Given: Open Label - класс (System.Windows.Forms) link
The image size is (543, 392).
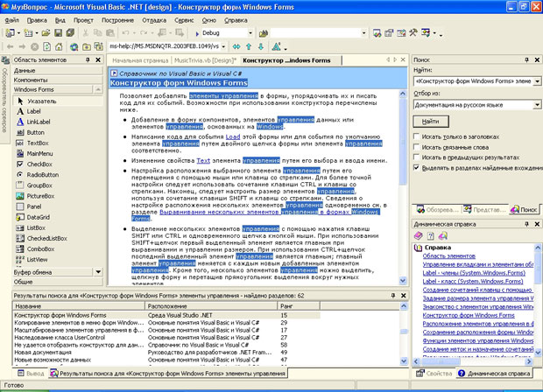Looking at the screenshot, I should pyautogui.click(x=473, y=281).
